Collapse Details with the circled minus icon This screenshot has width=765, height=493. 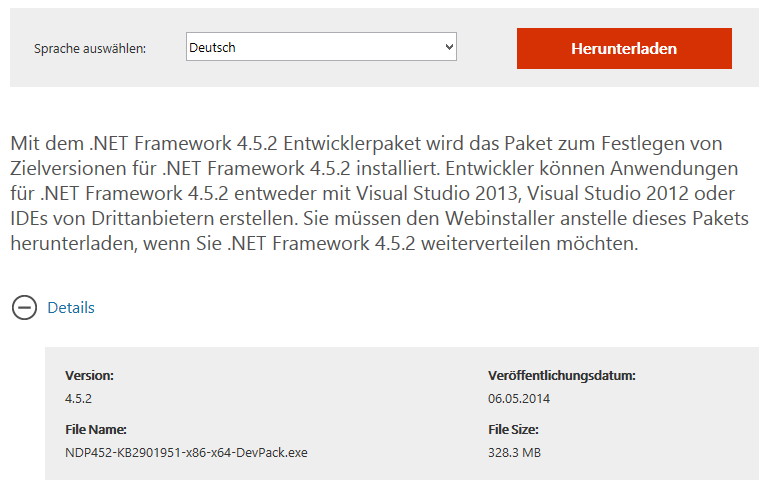click(24, 308)
